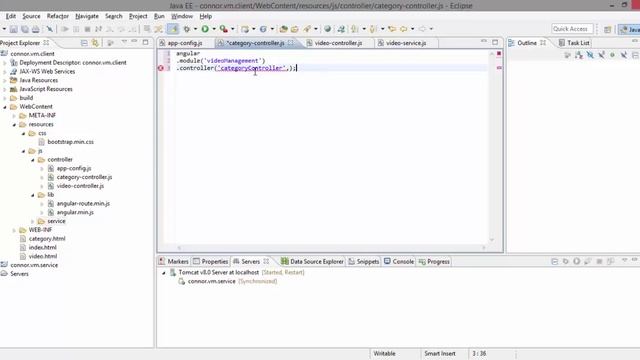640x360 pixels.
Task: Toggle Mark Occurrences highlighted toolbar icon
Action: pyautogui.click(x=173, y=29)
